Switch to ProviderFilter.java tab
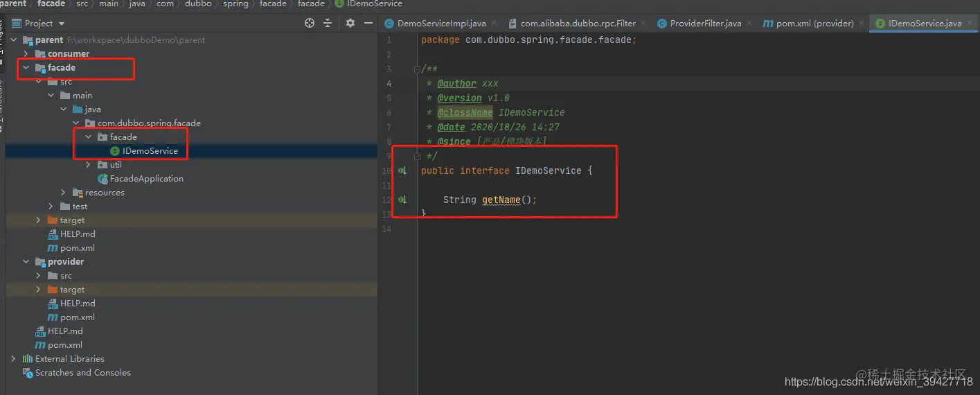Image resolution: width=980 pixels, height=395 pixels. [706, 23]
